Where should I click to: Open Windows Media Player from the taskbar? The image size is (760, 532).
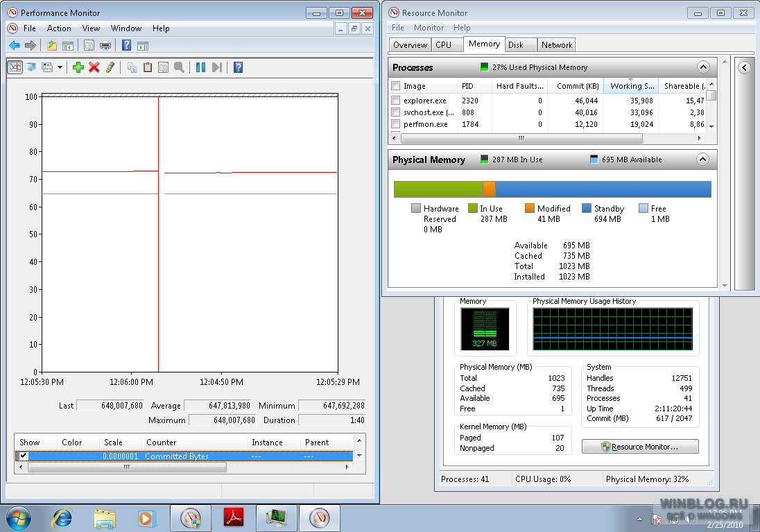(x=146, y=518)
